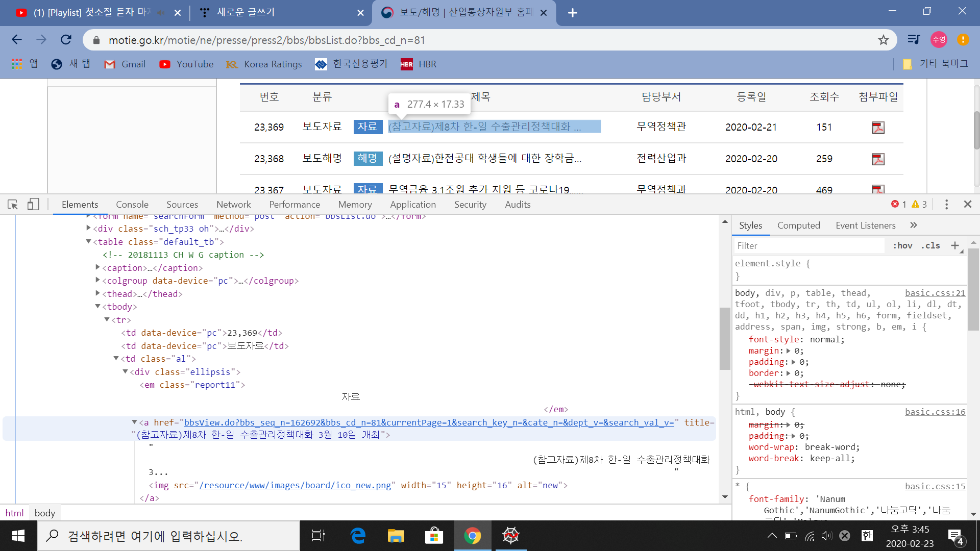
Task: Open the DevTools three-dot customize menu
Action: tap(946, 205)
